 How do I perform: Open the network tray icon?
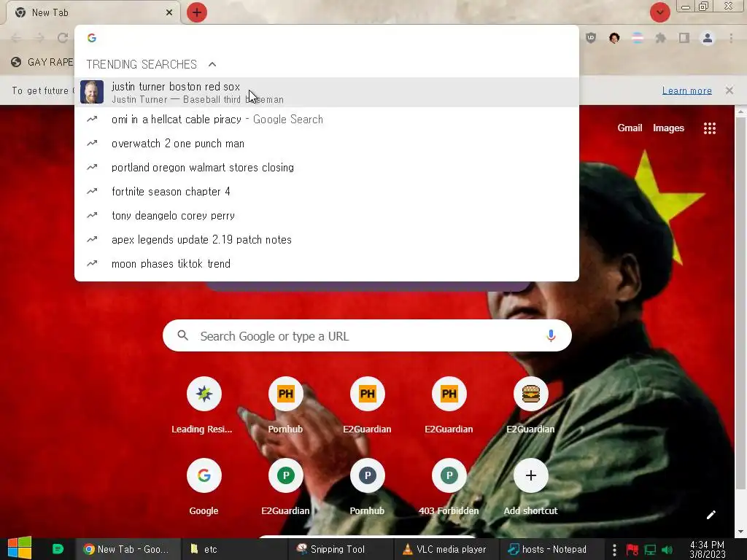650,550
